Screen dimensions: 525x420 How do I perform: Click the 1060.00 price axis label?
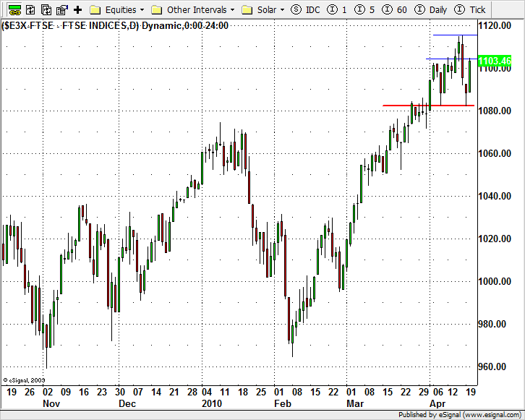pos(495,153)
